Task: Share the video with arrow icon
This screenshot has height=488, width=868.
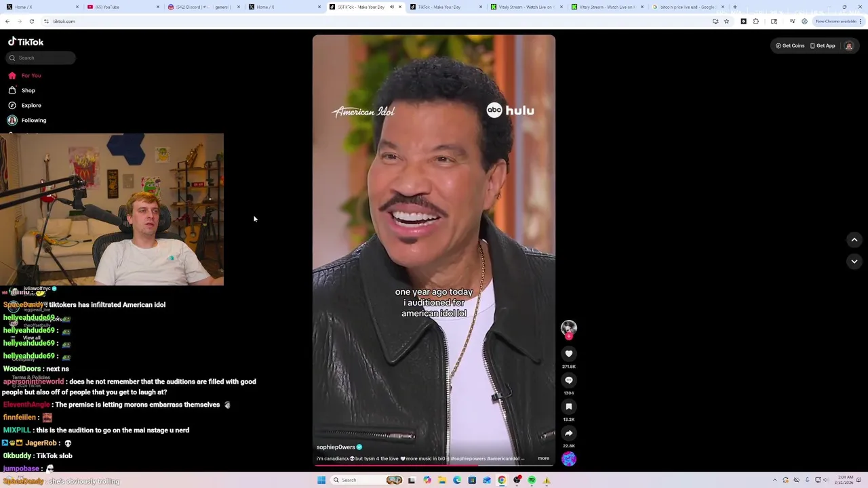Action: [x=569, y=433]
